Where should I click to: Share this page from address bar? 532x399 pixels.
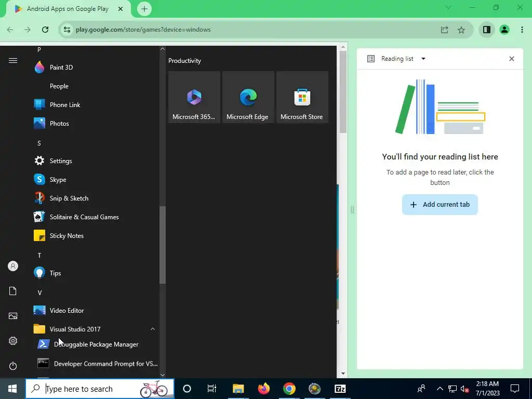coord(445,30)
